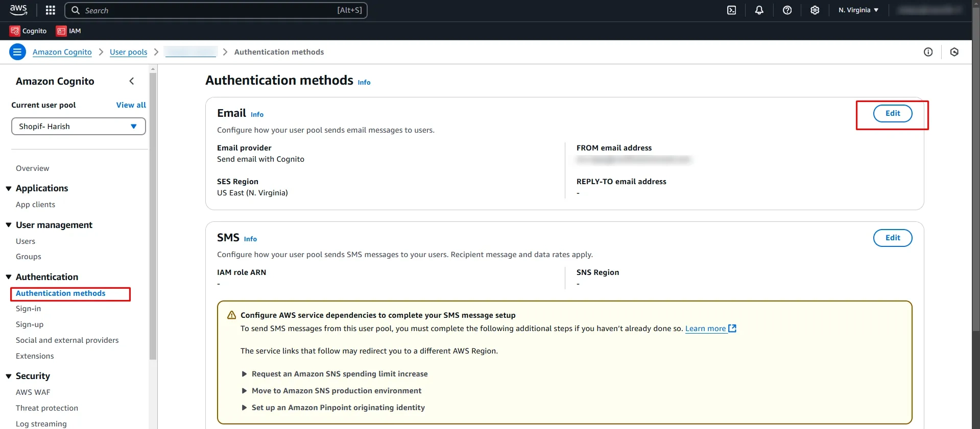Select Authentication methods in sidebar
This screenshot has height=429, width=980.
(x=61, y=293)
